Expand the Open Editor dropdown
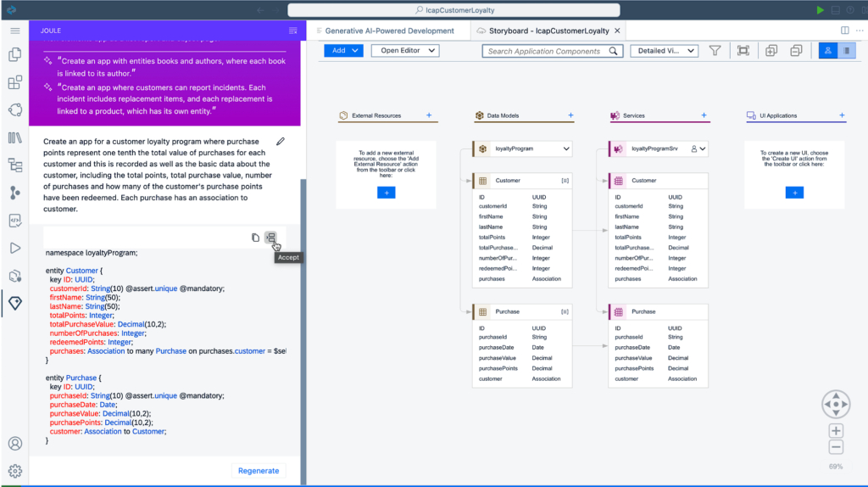 pyautogui.click(x=408, y=51)
